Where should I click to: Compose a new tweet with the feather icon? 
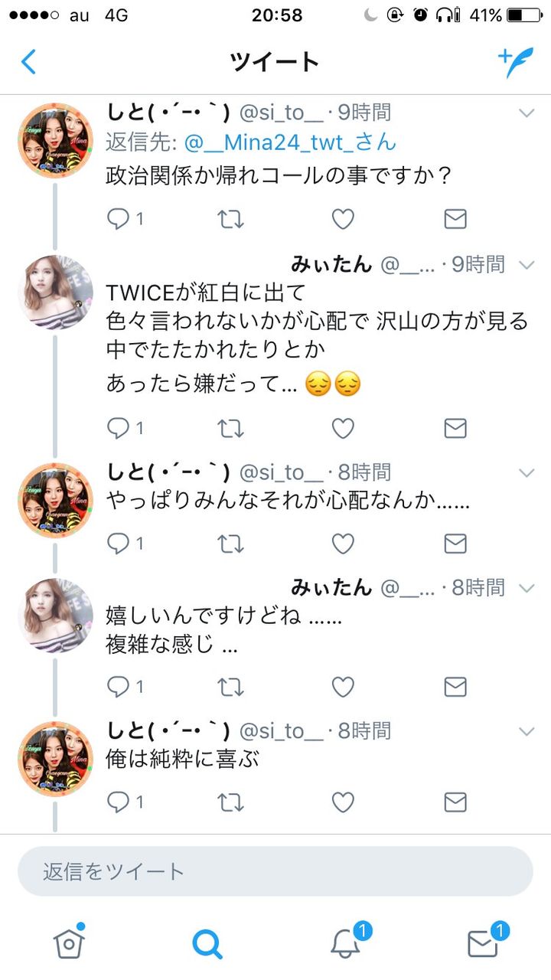click(515, 62)
